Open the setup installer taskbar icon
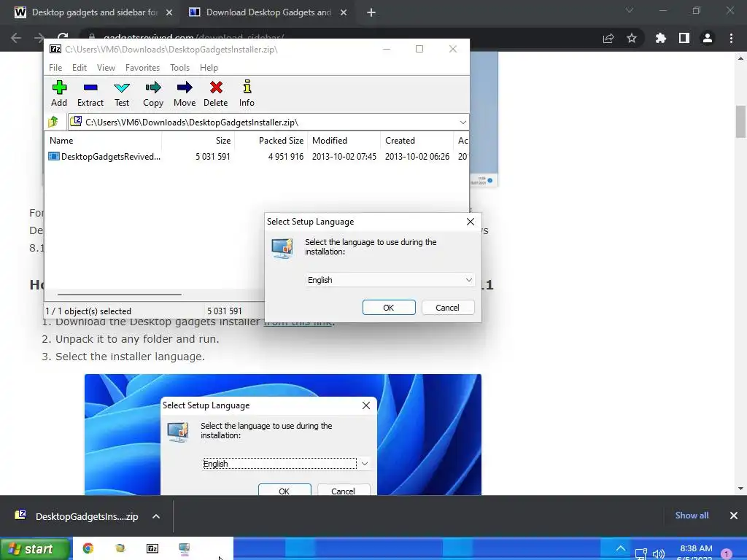 click(x=185, y=548)
